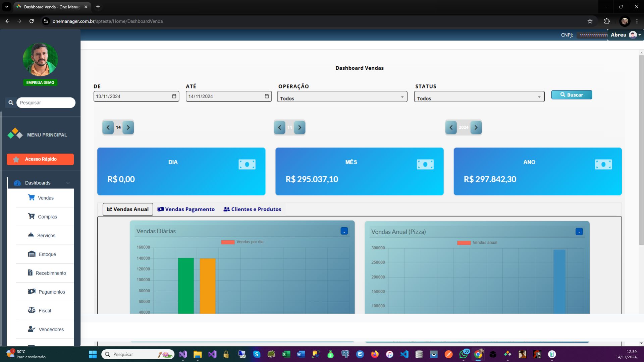Select the Vendas Anual tab
This screenshot has height=362, width=644.
(128, 209)
